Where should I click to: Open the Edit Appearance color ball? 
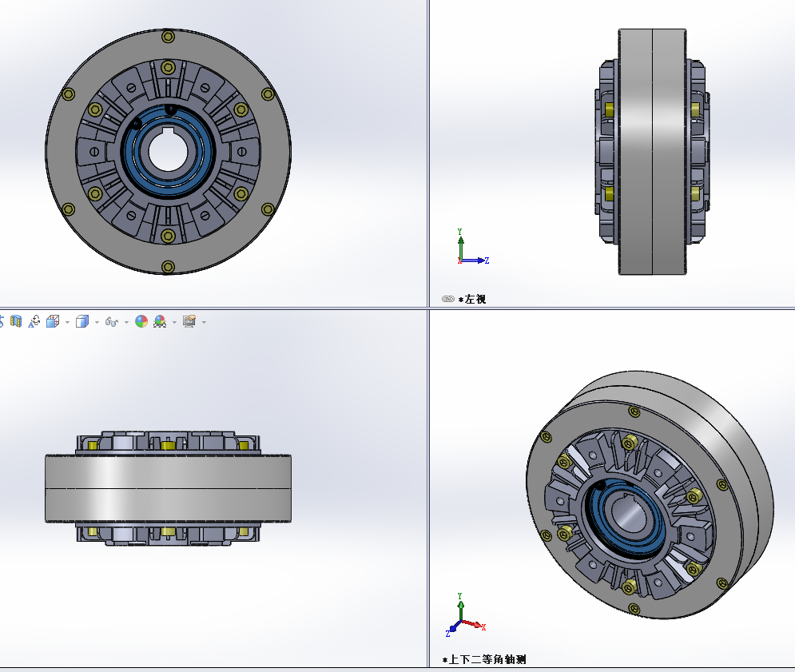141,321
